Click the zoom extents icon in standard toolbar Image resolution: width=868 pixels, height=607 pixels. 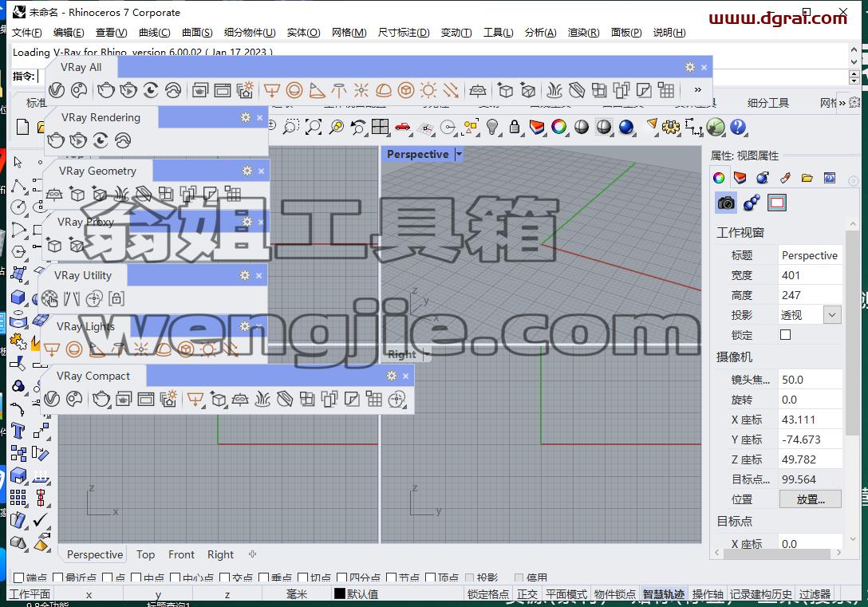click(314, 128)
